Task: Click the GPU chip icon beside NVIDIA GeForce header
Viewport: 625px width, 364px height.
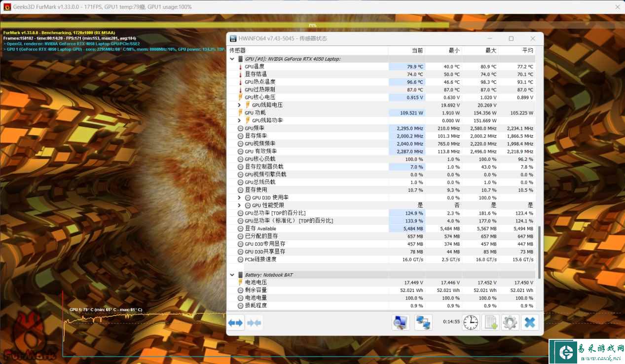Action: pos(241,59)
